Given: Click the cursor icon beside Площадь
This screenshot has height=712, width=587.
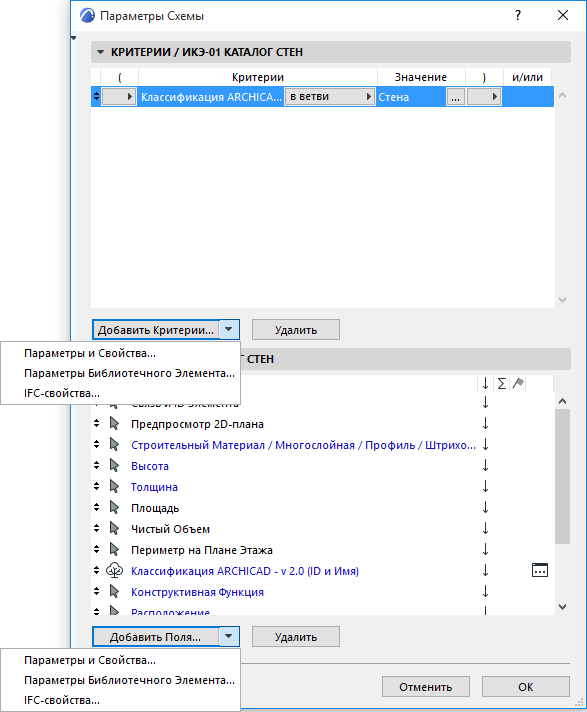Looking at the screenshot, I should 114,508.
